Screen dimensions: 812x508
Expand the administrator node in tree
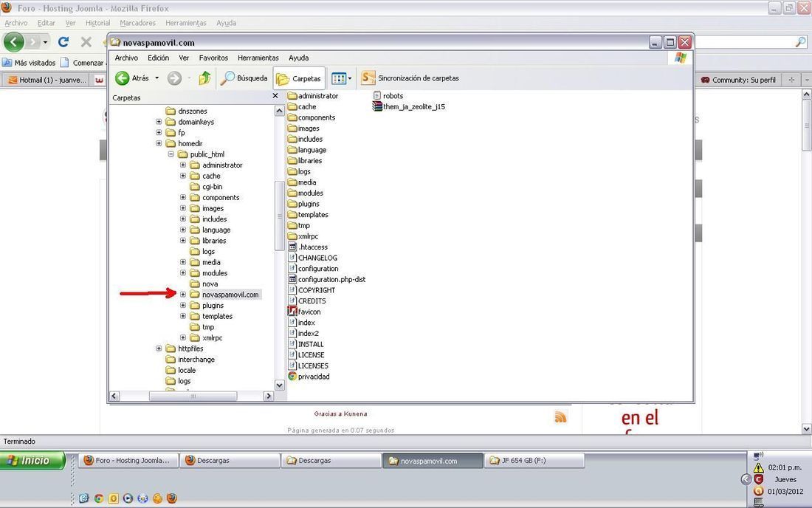(x=183, y=165)
